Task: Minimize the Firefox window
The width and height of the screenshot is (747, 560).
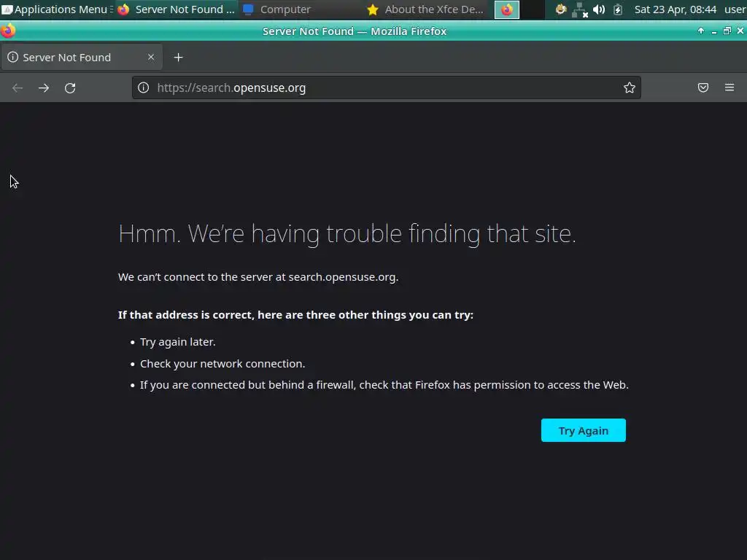Action: (713, 31)
